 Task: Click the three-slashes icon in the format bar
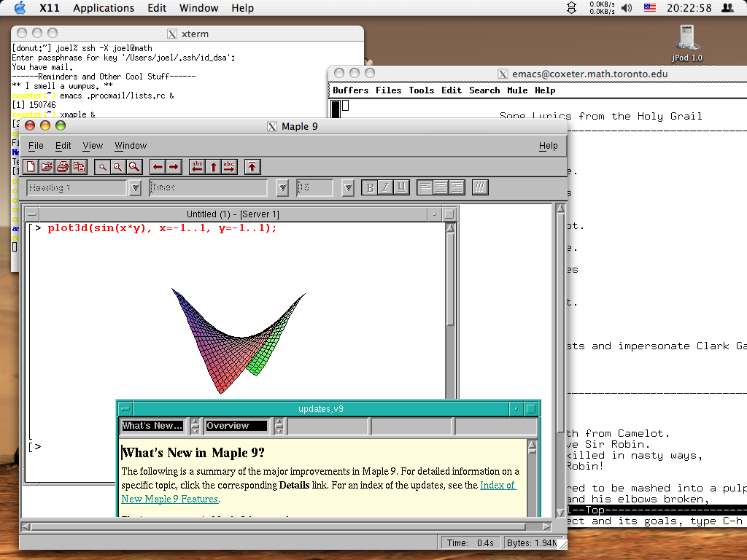tap(480, 187)
